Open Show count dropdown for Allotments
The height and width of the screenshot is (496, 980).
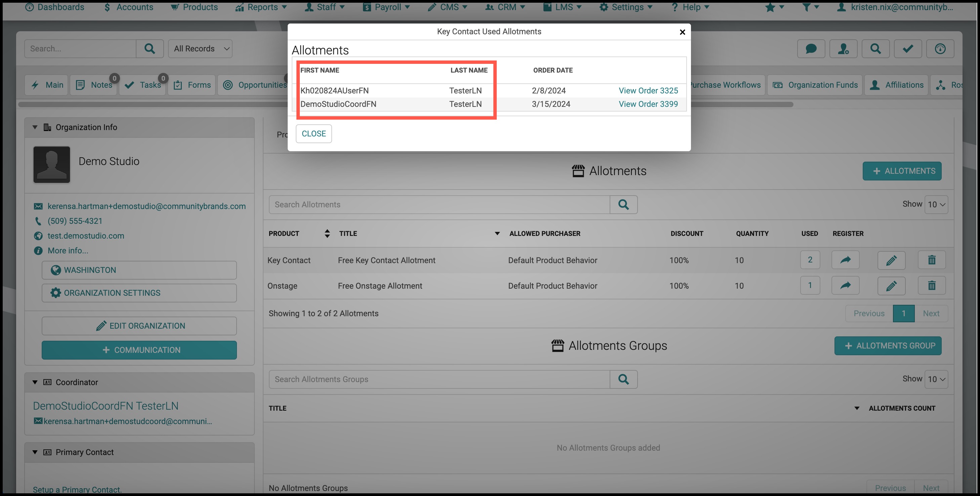(x=936, y=205)
